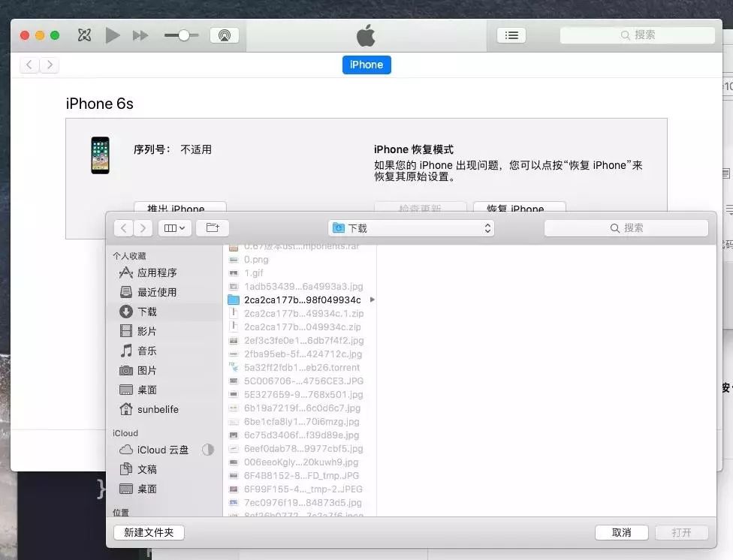Select the 下载 sidebar item
733x560 pixels.
147,312
